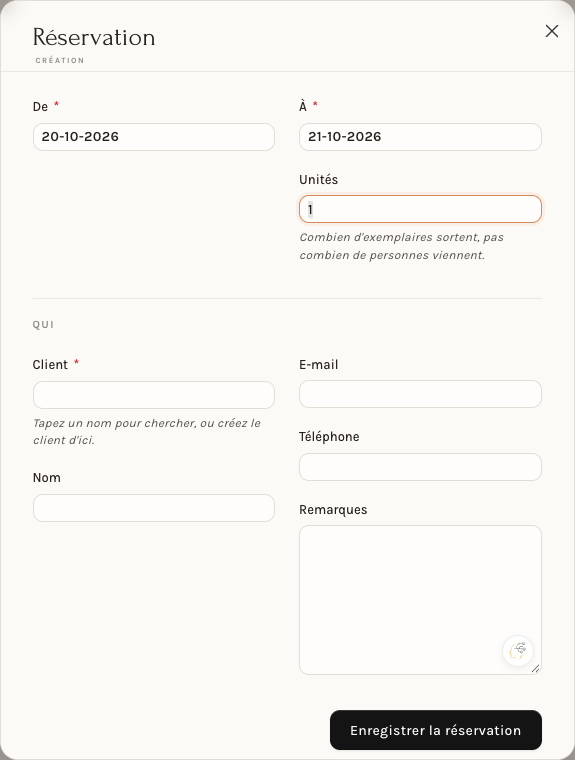Click the Remarques label
This screenshot has width=575, height=760.
(333, 510)
